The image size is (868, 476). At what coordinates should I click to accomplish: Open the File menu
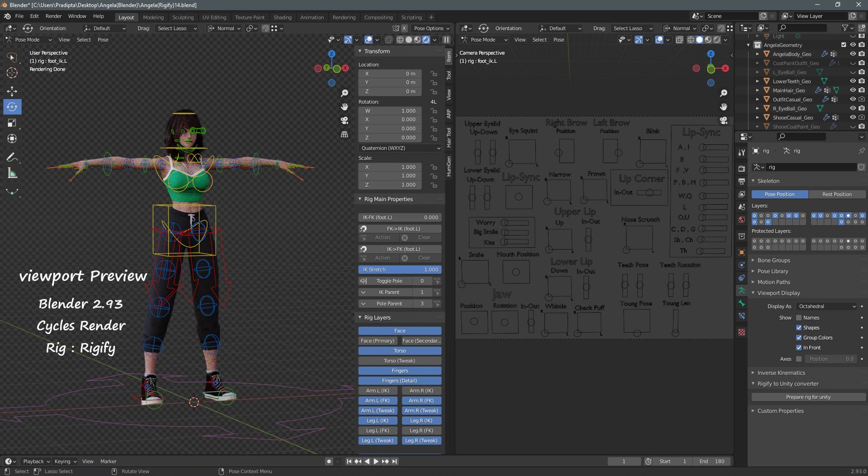tap(19, 16)
